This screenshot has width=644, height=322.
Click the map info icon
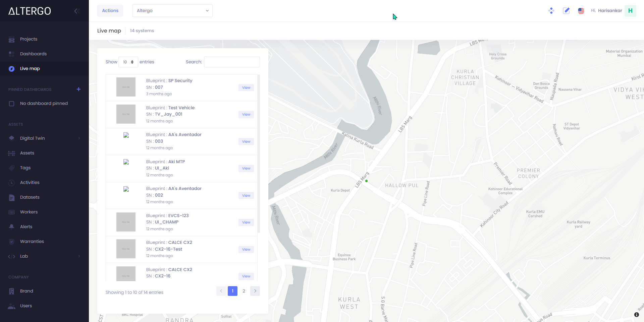tap(636, 315)
